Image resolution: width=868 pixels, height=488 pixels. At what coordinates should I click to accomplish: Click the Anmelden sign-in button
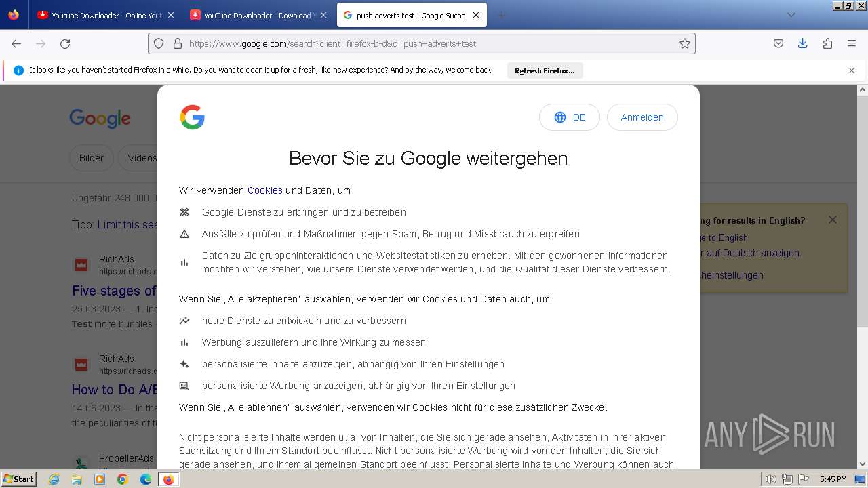[642, 117]
